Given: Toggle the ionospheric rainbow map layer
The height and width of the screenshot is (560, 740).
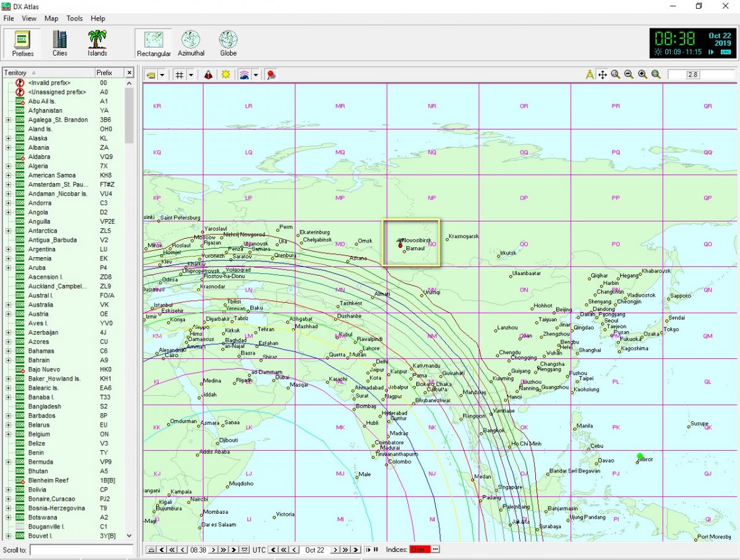Looking at the screenshot, I should (244, 75).
